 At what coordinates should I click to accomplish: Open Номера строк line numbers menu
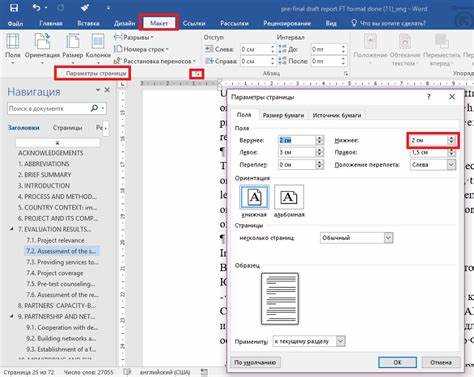pyautogui.click(x=141, y=49)
